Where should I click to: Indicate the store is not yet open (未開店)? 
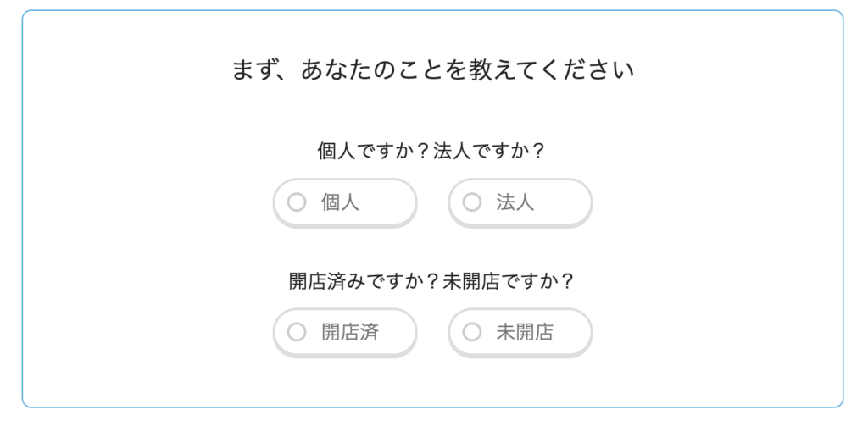point(520,332)
